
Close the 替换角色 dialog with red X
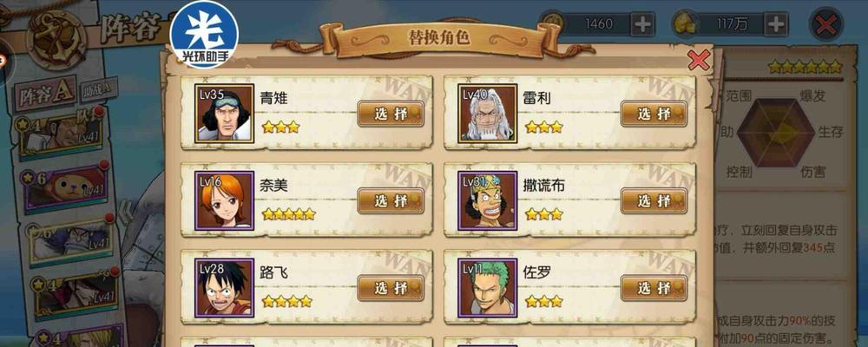click(x=699, y=60)
